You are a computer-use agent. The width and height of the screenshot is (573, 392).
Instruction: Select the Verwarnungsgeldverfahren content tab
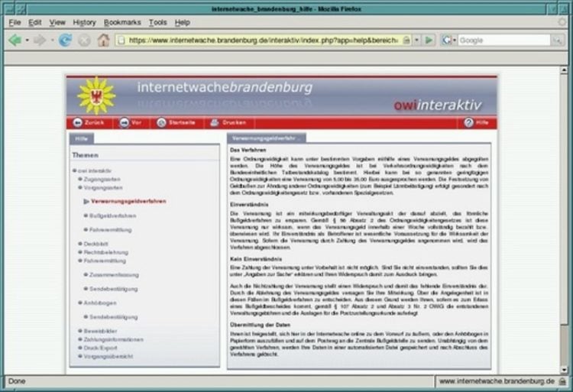pos(267,138)
